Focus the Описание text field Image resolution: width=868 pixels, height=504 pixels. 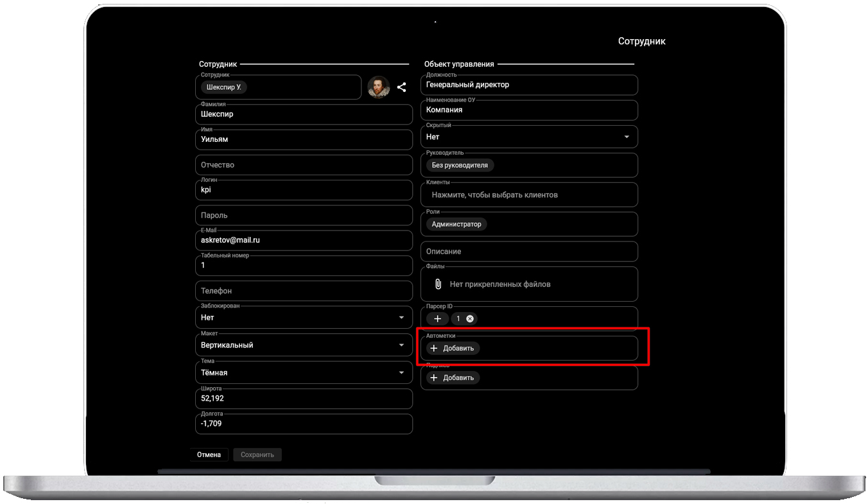[x=528, y=251]
